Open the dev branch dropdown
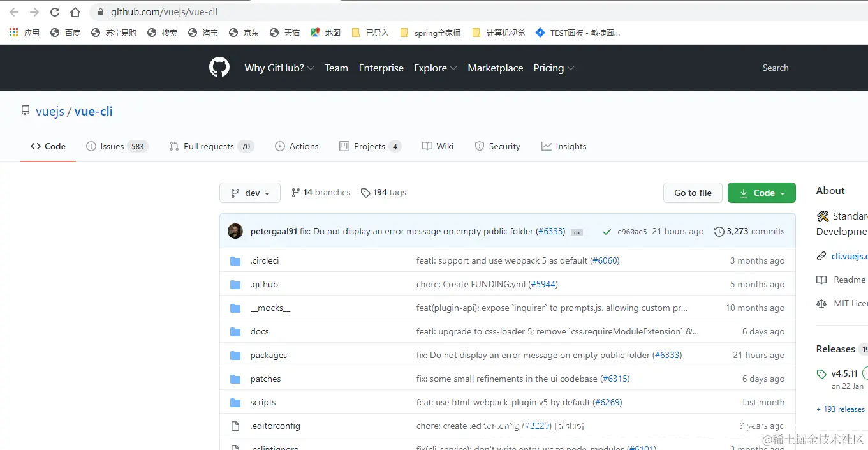868x450 pixels. (250, 193)
